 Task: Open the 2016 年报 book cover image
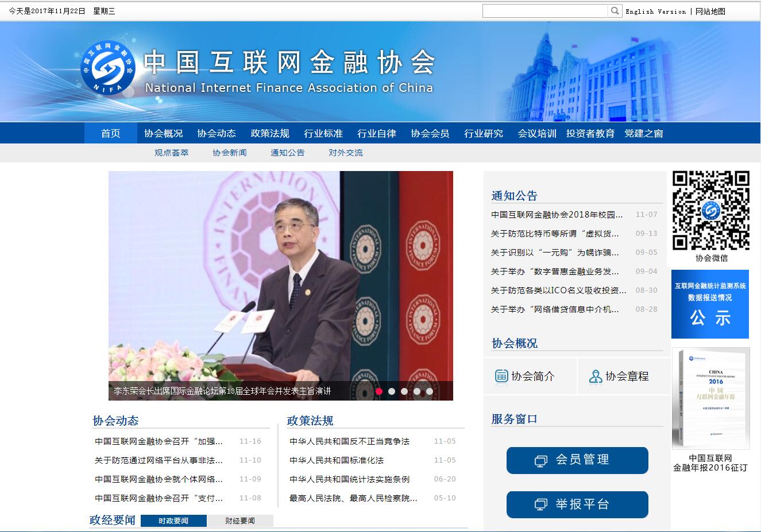711,398
